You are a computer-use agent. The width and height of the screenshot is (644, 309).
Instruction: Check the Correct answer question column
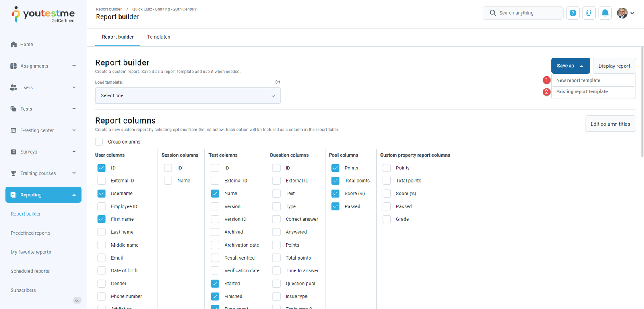(x=277, y=219)
